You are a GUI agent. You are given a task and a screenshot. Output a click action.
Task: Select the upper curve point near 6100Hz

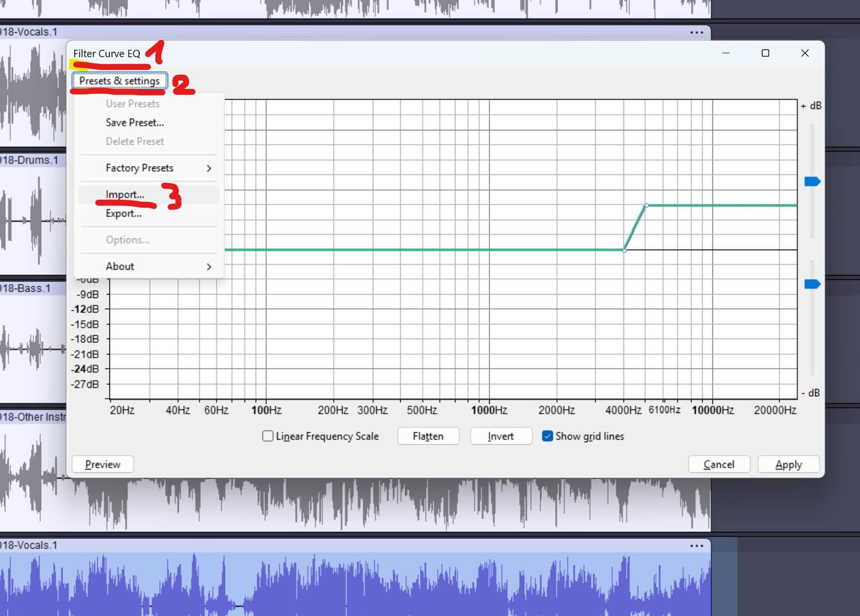coord(646,206)
